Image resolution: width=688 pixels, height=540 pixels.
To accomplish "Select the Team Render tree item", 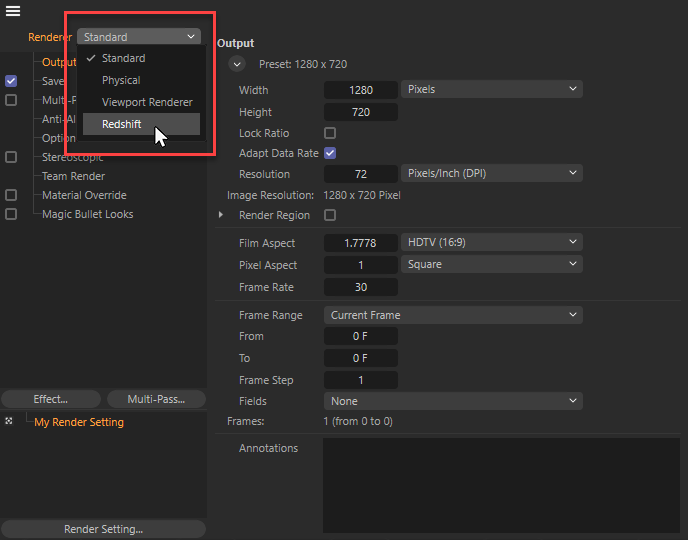I will (x=73, y=176).
